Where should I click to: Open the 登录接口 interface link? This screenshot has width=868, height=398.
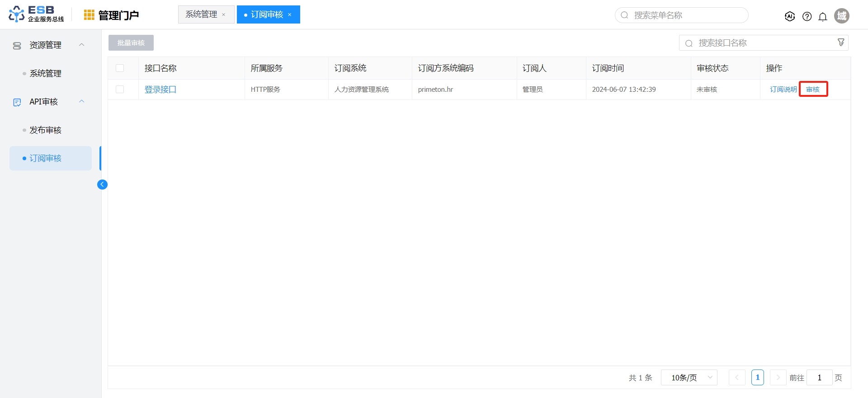tap(160, 90)
